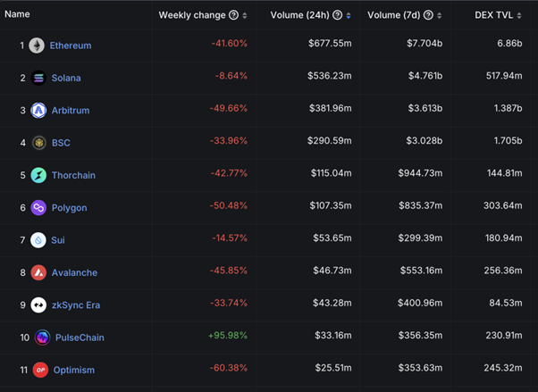Select Ethereum 24h volume $677.55m
The height and width of the screenshot is (392, 538).
pyautogui.click(x=330, y=43)
